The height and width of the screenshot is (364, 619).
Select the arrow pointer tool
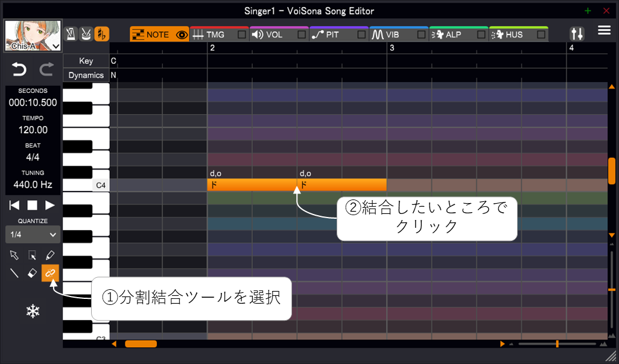coord(14,255)
